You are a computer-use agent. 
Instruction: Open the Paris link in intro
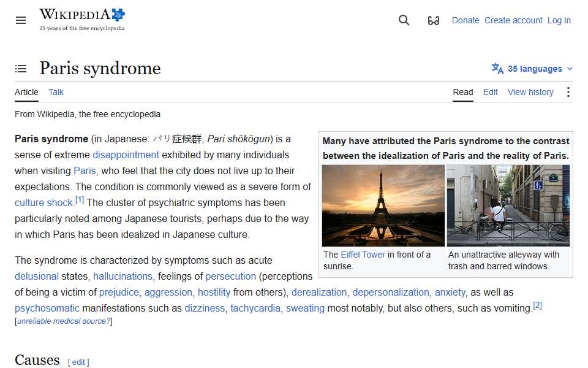coord(85,171)
